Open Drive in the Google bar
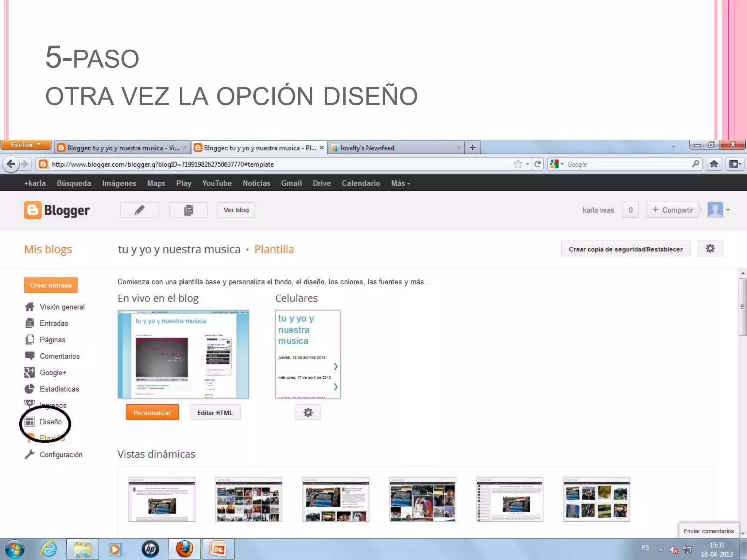The width and height of the screenshot is (747, 560). (321, 183)
